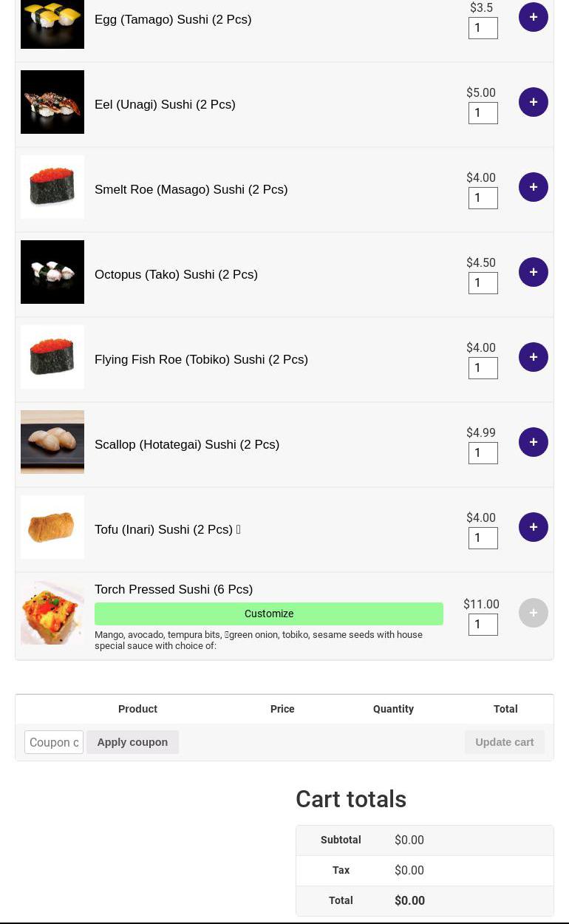This screenshot has width=569, height=924.
Task: Click the Tofu (Inari) Sushi image
Action: pyautogui.click(x=52, y=527)
